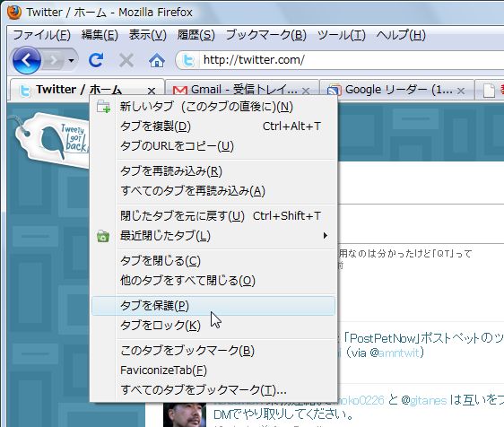Switch to the Gmail 受信トレイ tab

(x=242, y=90)
